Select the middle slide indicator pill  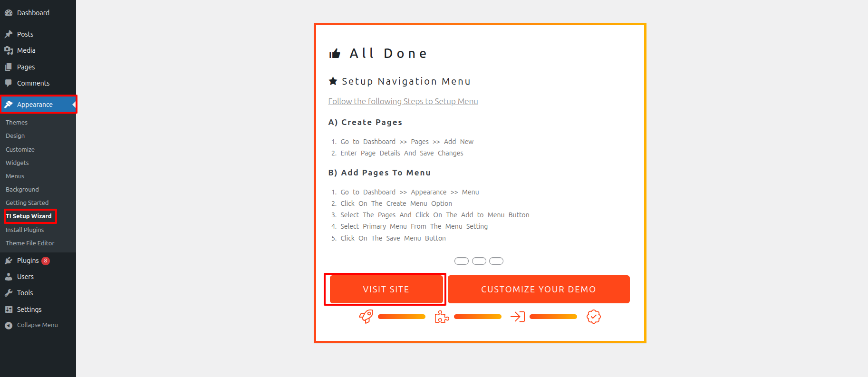tap(479, 261)
